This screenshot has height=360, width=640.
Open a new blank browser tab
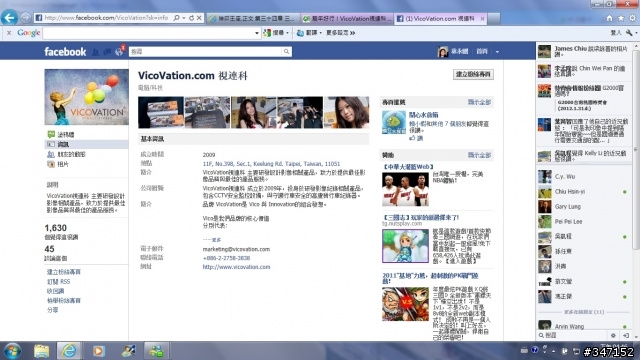tap(493, 18)
